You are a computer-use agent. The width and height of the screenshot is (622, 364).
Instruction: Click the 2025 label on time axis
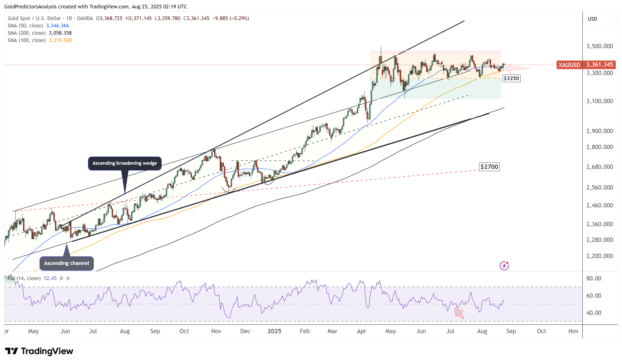(274, 331)
